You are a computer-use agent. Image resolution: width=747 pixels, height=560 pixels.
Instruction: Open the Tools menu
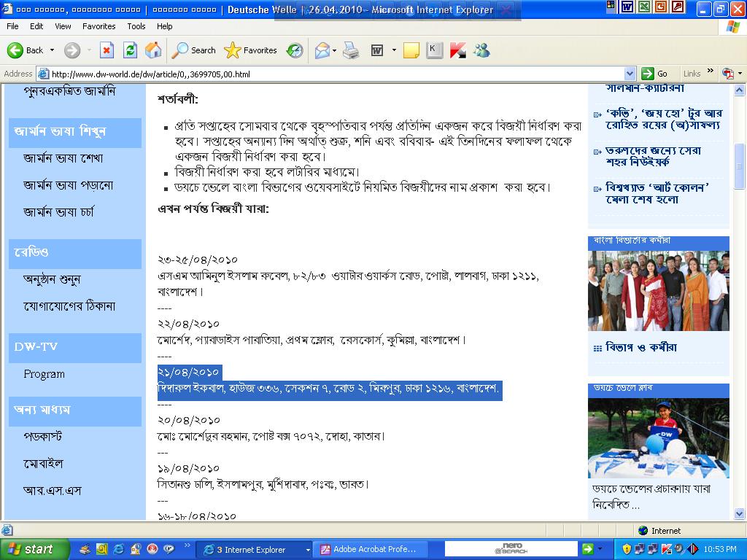(136, 26)
